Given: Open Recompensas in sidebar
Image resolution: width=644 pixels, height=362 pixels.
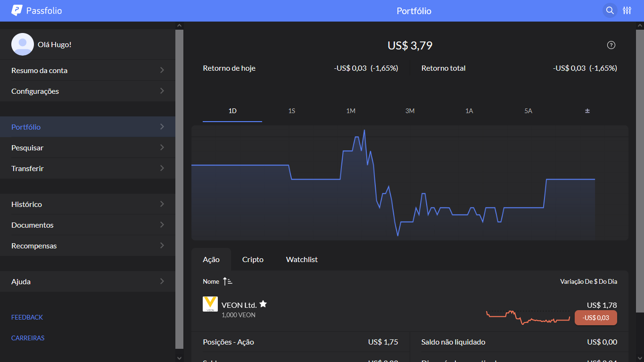Looking at the screenshot, I should tap(88, 246).
